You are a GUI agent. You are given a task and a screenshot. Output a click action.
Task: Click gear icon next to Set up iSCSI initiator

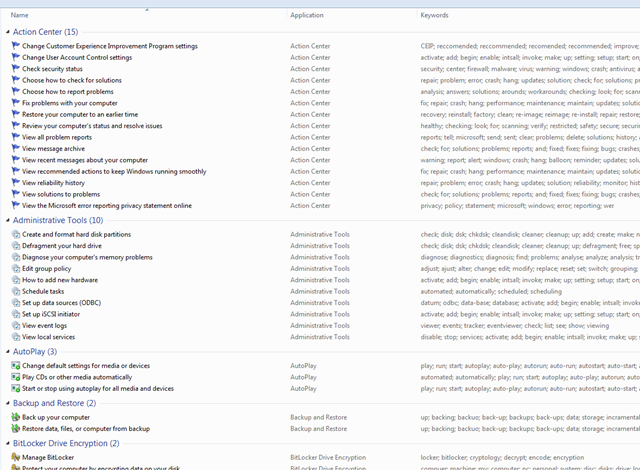[16, 314]
